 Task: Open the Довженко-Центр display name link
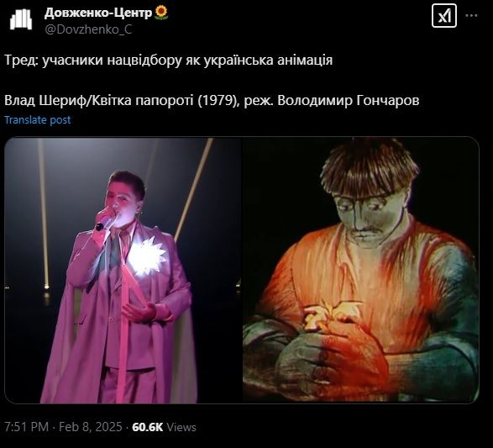98,13
